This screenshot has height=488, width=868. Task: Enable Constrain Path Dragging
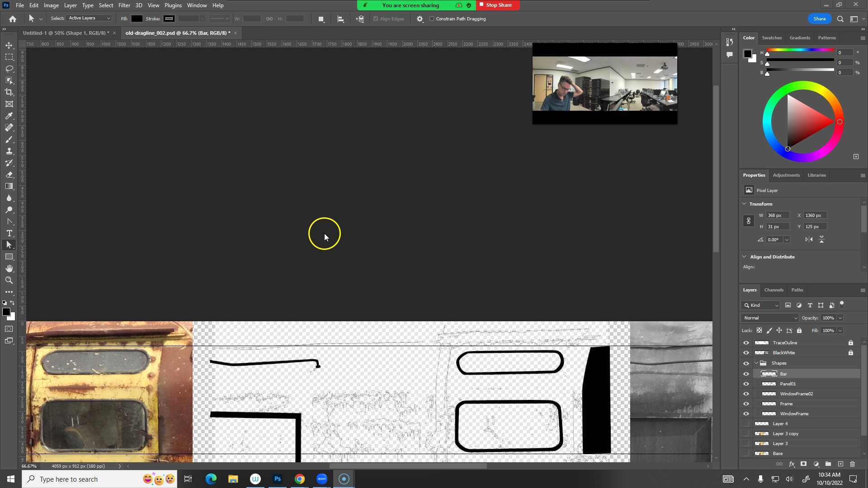click(x=432, y=19)
